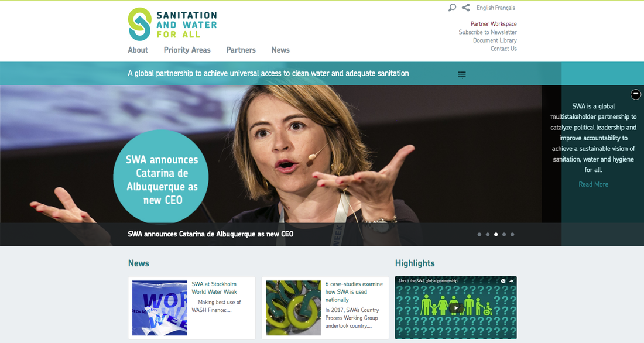The height and width of the screenshot is (343, 644).
Task: Open the Partner Workspace link
Action: pos(494,24)
